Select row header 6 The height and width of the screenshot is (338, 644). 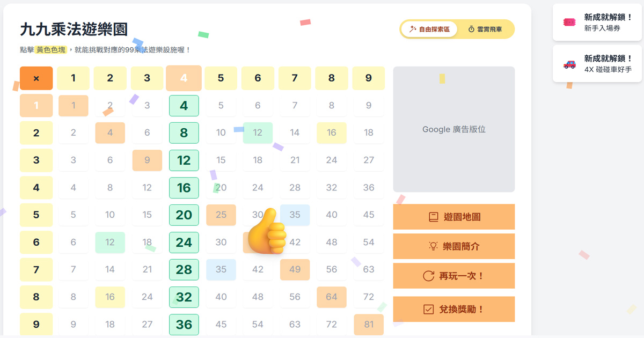pyautogui.click(x=36, y=242)
